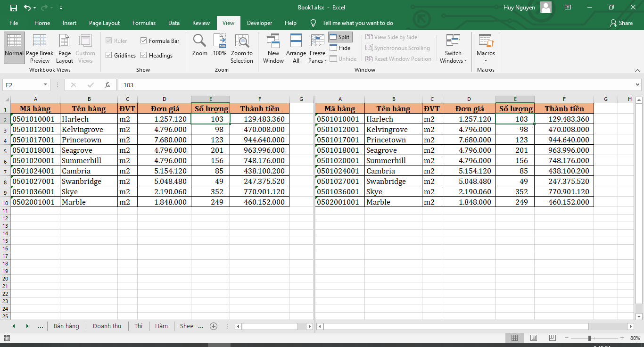Open the Formulas ribbon tab

(x=144, y=23)
